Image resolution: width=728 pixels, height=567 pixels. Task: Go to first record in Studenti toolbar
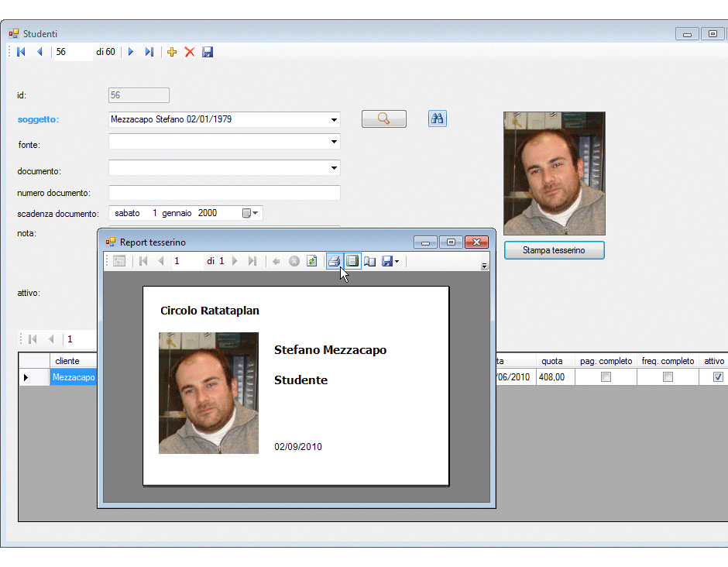(x=22, y=52)
